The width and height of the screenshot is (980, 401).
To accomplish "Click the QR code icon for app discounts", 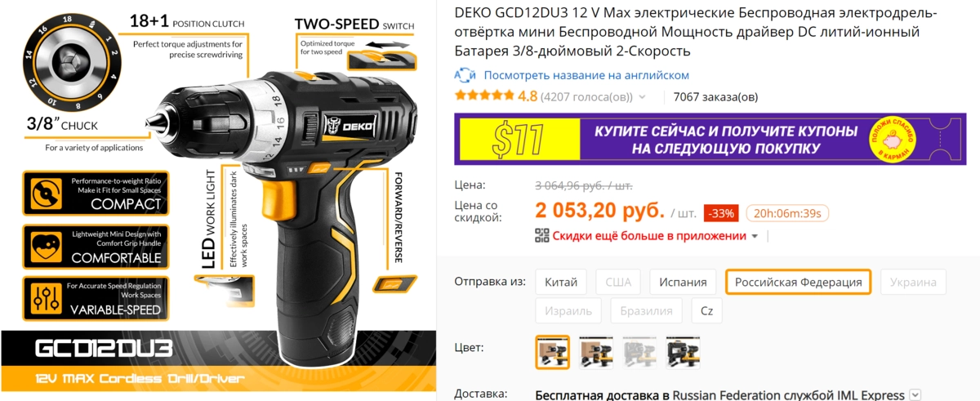I will 542,236.
